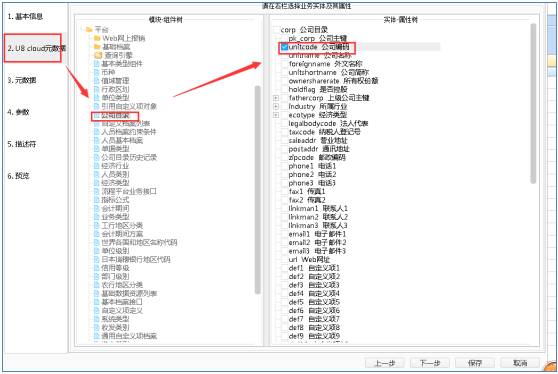Go to step 3. 元数据
This screenshot has width=558, height=374.
(22, 80)
